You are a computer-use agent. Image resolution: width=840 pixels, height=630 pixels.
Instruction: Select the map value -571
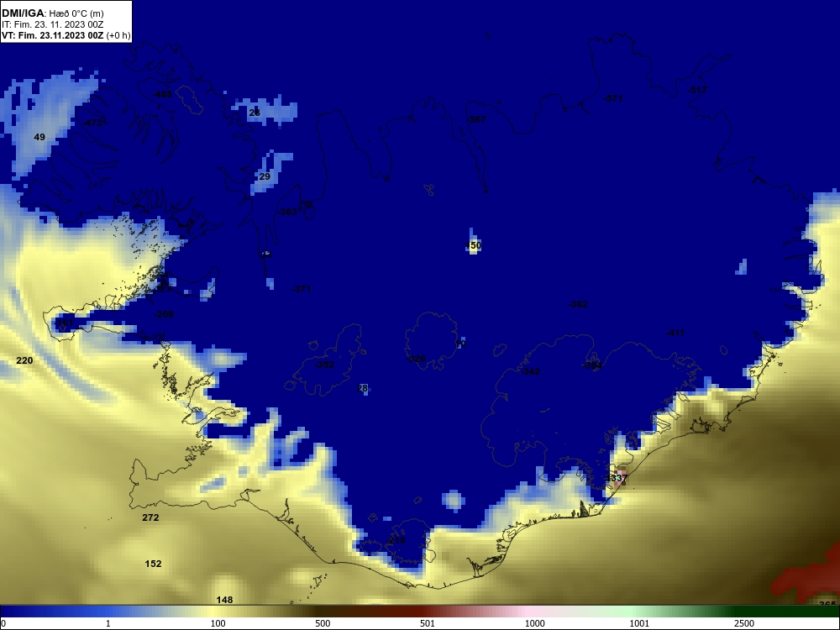(x=613, y=98)
